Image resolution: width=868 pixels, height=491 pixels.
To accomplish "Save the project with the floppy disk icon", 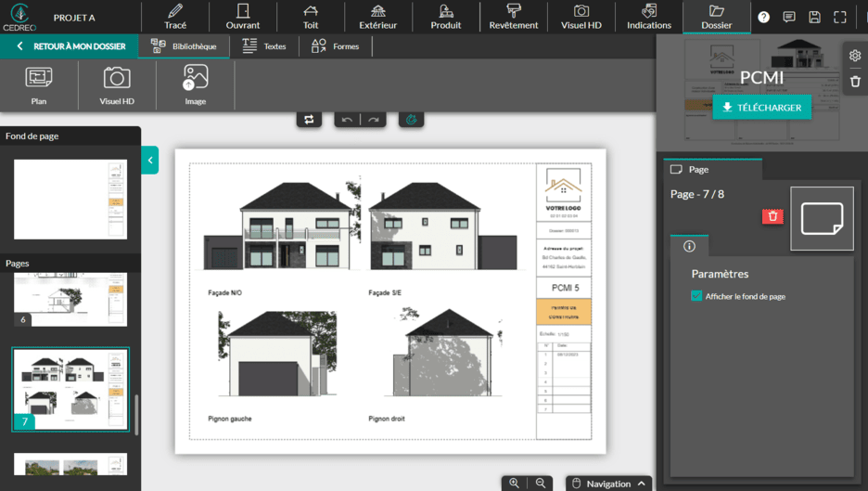I will [x=814, y=17].
